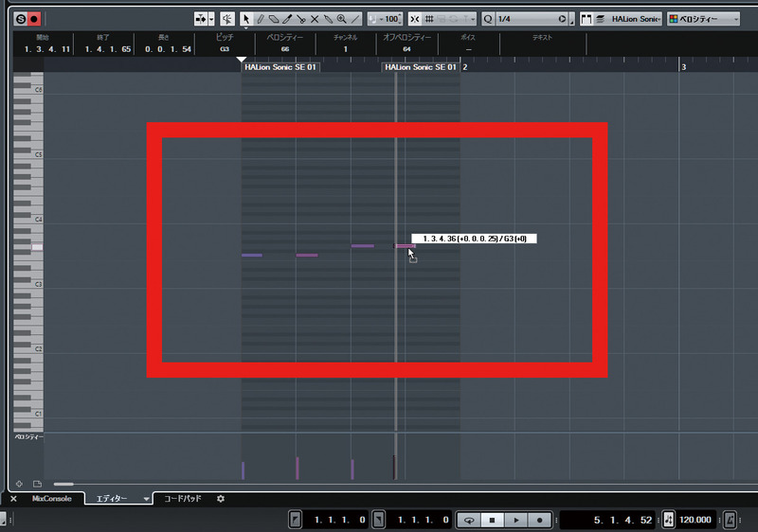Click the right locator icon
The image size is (758, 532).
pyautogui.click(x=378, y=520)
